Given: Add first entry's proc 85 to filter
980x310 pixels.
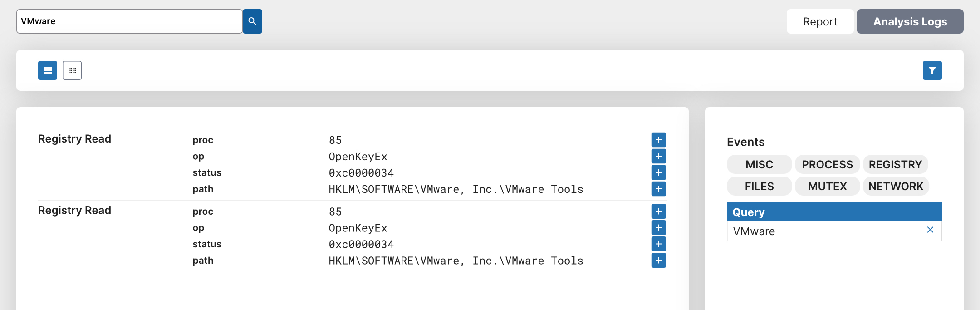Looking at the screenshot, I should 658,140.
